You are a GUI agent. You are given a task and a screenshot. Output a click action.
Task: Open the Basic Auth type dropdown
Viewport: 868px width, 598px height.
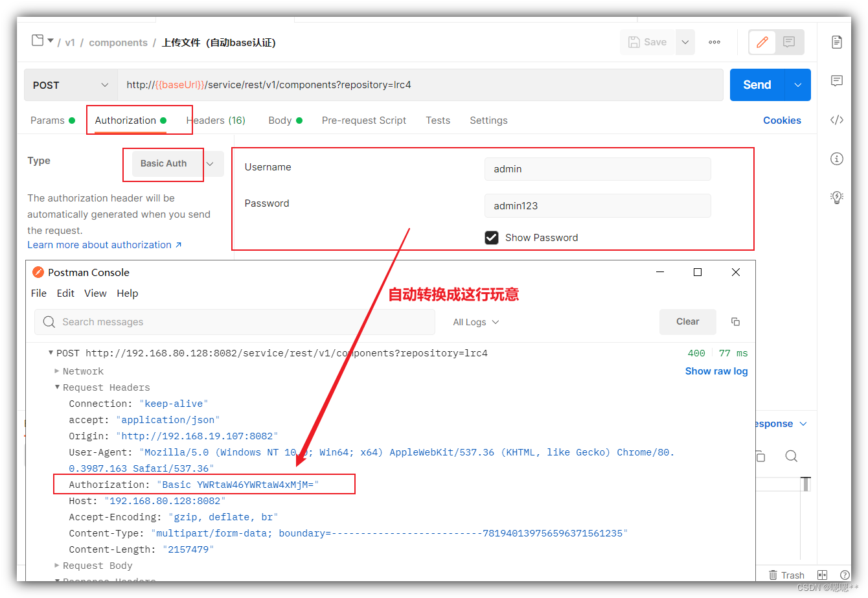coord(177,164)
